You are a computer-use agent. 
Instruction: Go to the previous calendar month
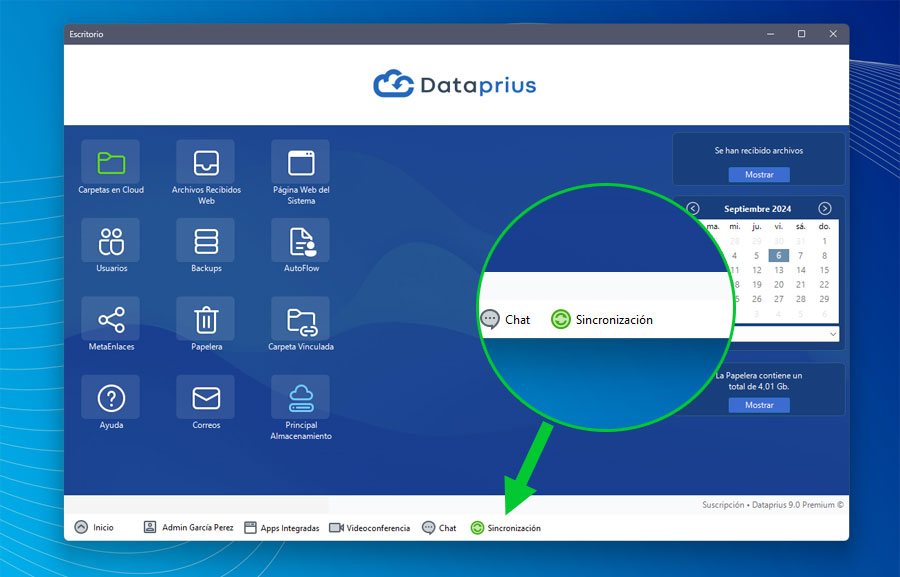coord(693,208)
